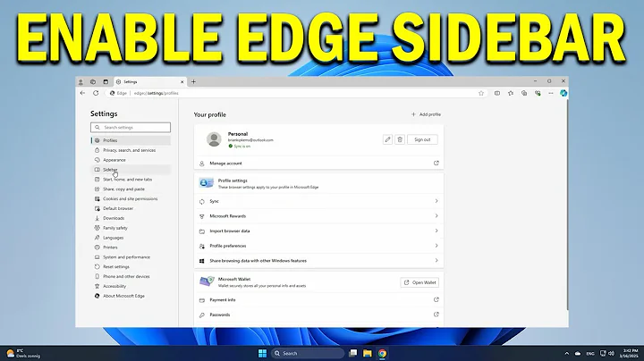Open Family safety settings
The height and width of the screenshot is (361, 644).
pyautogui.click(x=131, y=228)
